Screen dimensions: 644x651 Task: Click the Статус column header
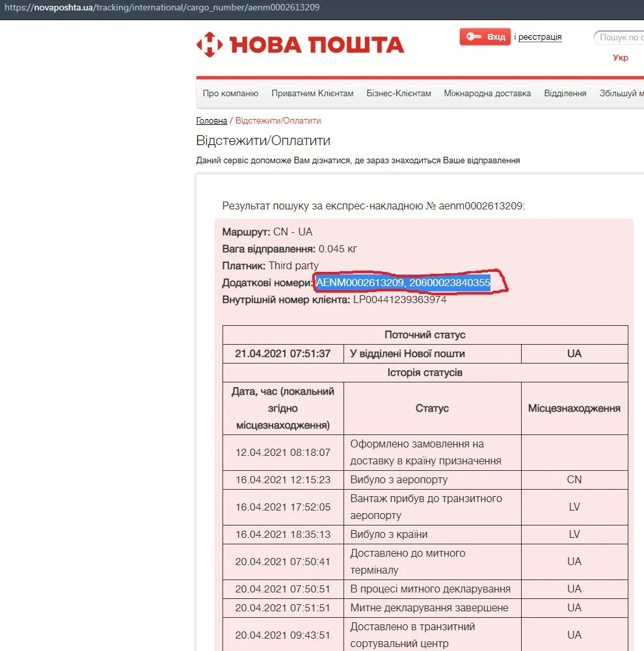point(432,408)
